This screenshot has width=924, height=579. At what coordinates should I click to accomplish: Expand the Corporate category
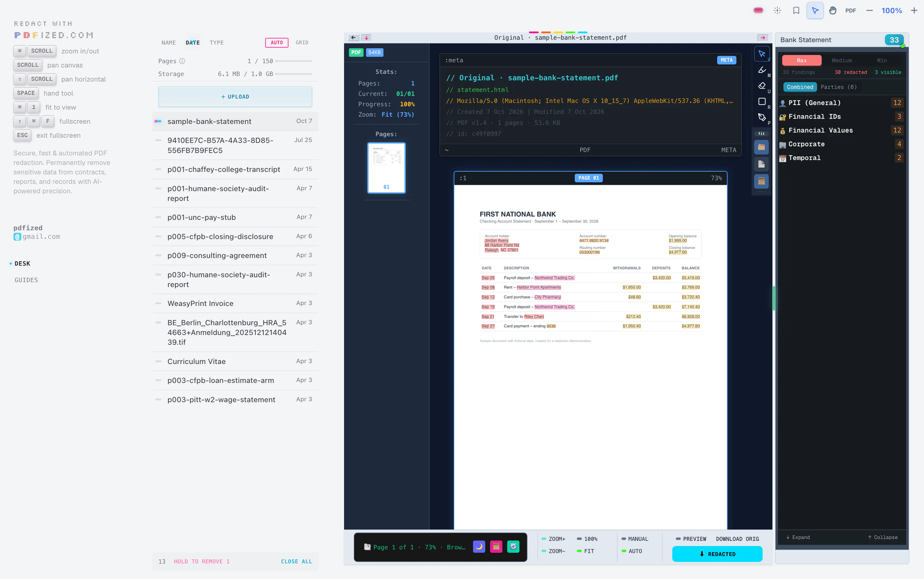coord(842,144)
